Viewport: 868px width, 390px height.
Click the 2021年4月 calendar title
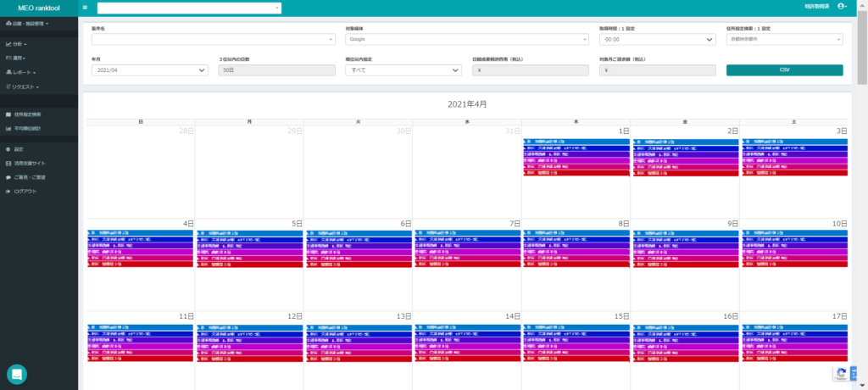point(467,104)
